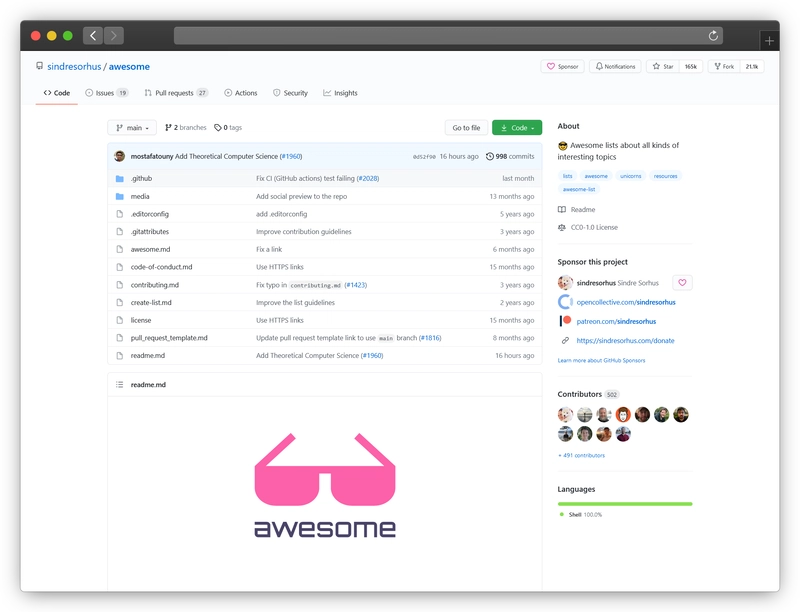Switch to the Insights tab
Screen dimensions: 800x612
[340, 93]
